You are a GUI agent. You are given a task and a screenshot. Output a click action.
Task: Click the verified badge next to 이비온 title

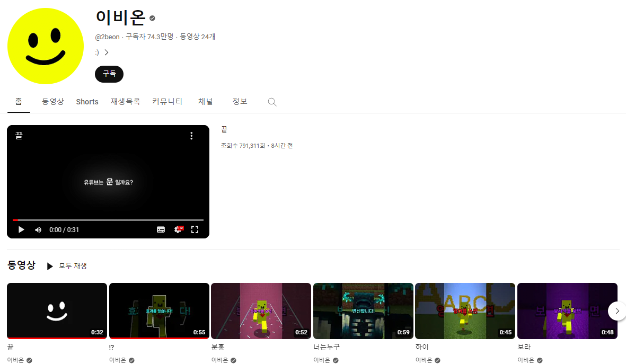152,18
